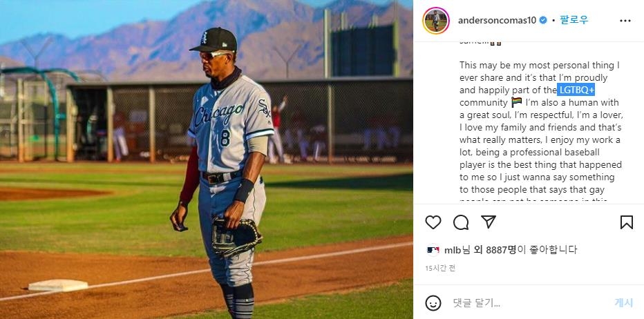Open the emoji picker smiley icon
This screenshot has width=644, height=319.
[433, 302]
